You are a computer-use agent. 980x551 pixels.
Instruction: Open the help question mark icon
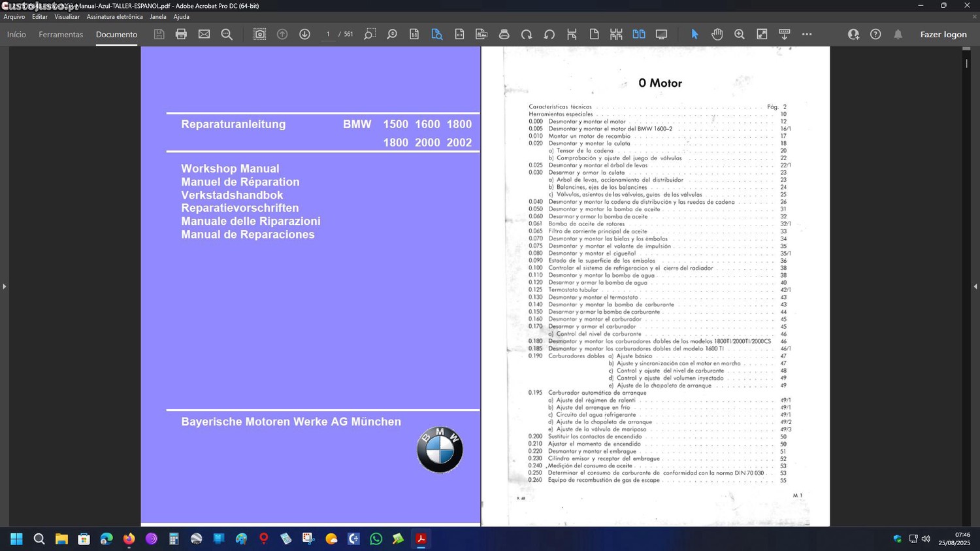coord(875,34)
